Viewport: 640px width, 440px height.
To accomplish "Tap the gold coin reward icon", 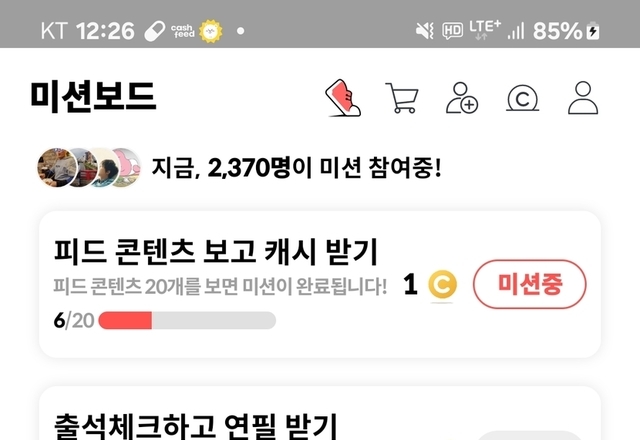I will [x=442, y=284].
